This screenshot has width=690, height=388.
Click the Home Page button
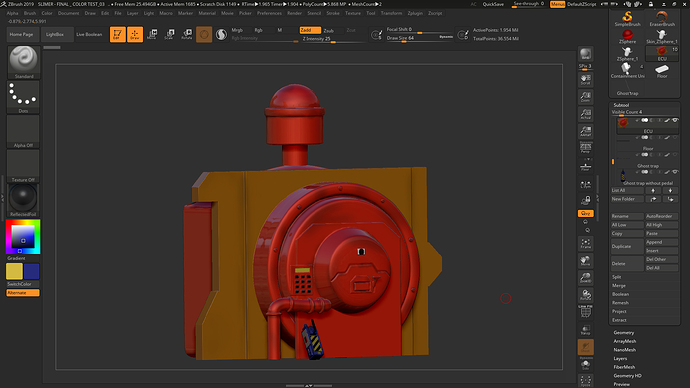coord(22,34)
